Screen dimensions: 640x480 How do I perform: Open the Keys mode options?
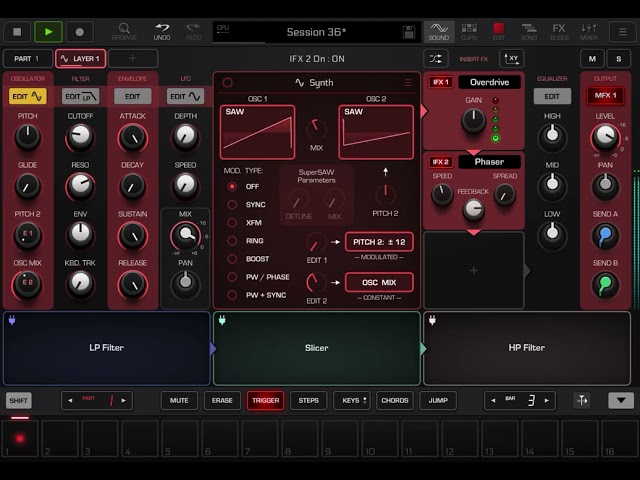coord(351,400)
